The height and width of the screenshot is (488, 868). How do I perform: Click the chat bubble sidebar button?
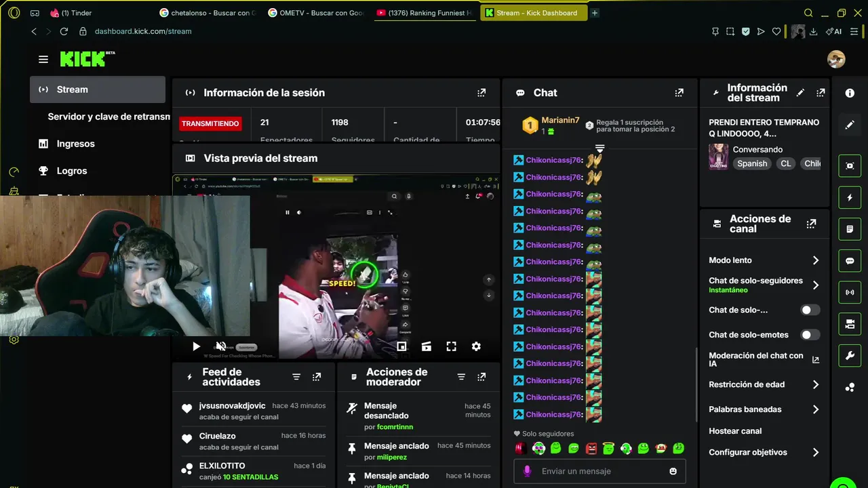[x=850, y=261]
